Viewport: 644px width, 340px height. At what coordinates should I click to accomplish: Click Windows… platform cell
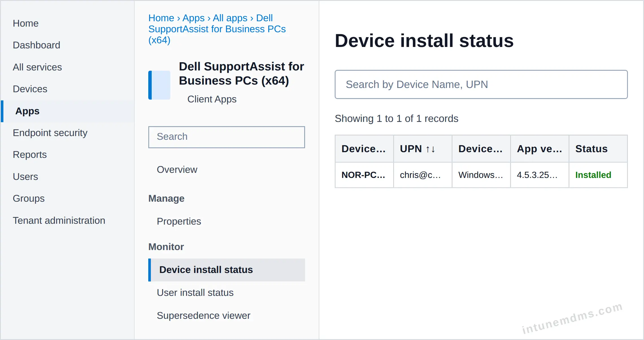[481, 175]
